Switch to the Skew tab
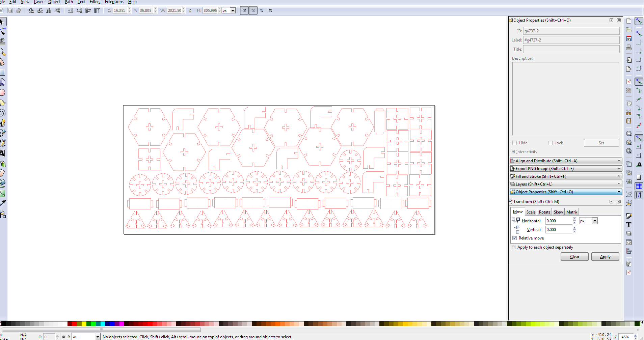The height and width of the screenshot is (340, 644). click(558, 212)
